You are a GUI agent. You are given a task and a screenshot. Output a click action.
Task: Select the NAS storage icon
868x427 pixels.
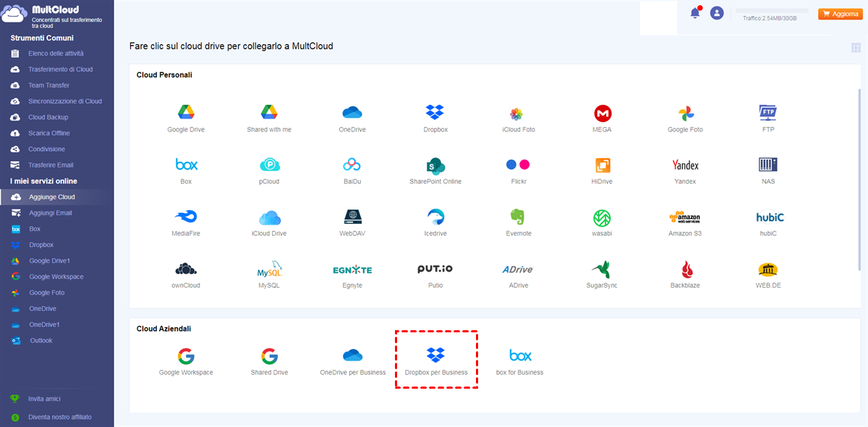768,165
